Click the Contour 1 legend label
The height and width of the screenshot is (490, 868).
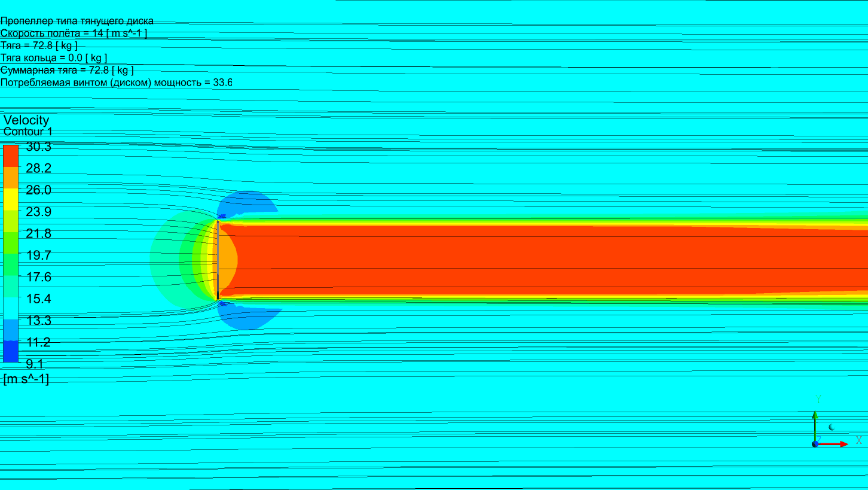(x=28, y=132)
